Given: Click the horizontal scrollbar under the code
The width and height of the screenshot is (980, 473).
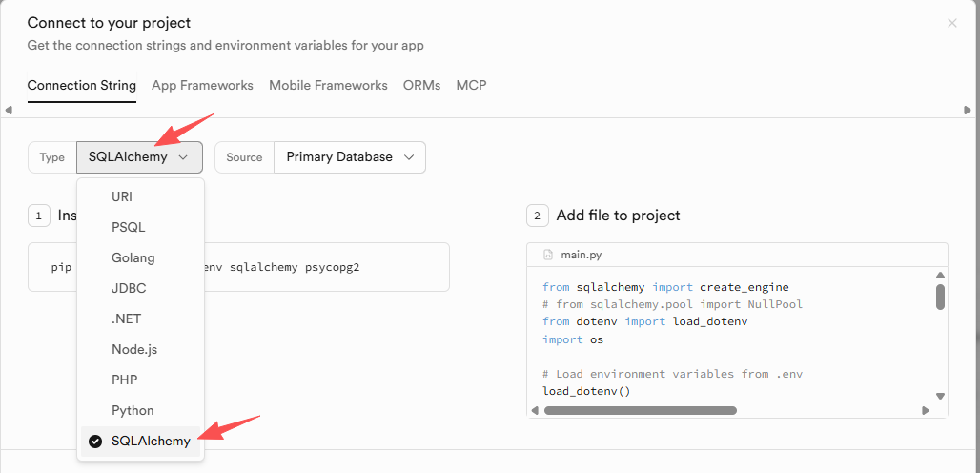Looking at the screenshot, I should [641, 411].
